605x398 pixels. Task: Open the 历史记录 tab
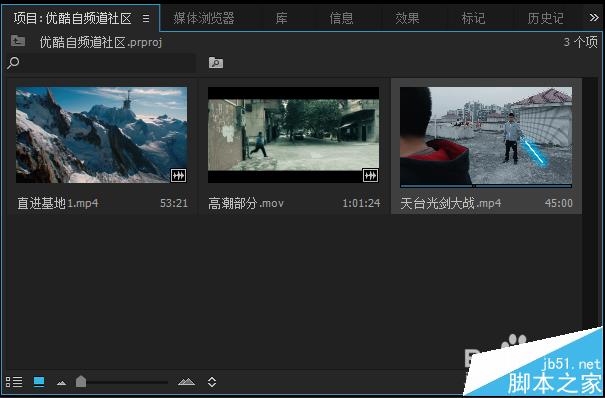[545, 18]
